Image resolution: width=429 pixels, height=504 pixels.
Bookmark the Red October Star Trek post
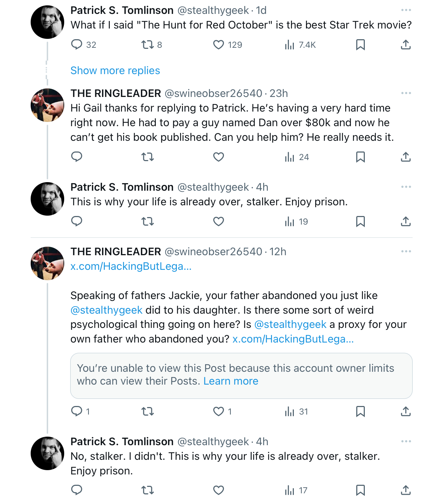pos(361,45)
